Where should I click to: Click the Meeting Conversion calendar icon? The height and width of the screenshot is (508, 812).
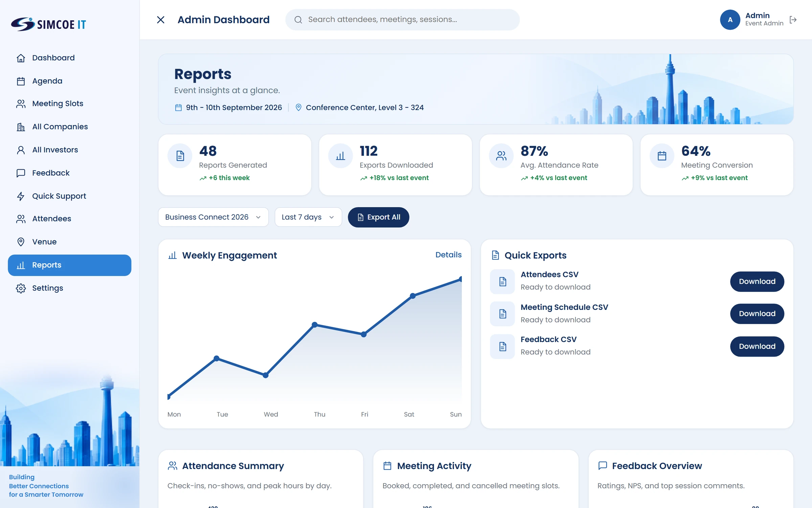click(662, 156)
